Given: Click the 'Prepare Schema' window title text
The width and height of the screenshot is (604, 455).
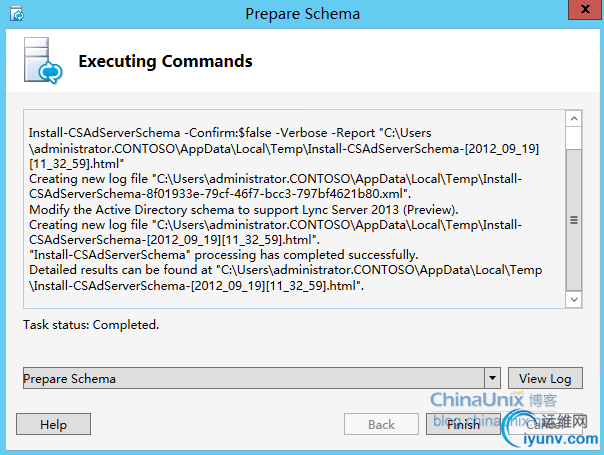Looking at the screenshot, I should [302, 14].
